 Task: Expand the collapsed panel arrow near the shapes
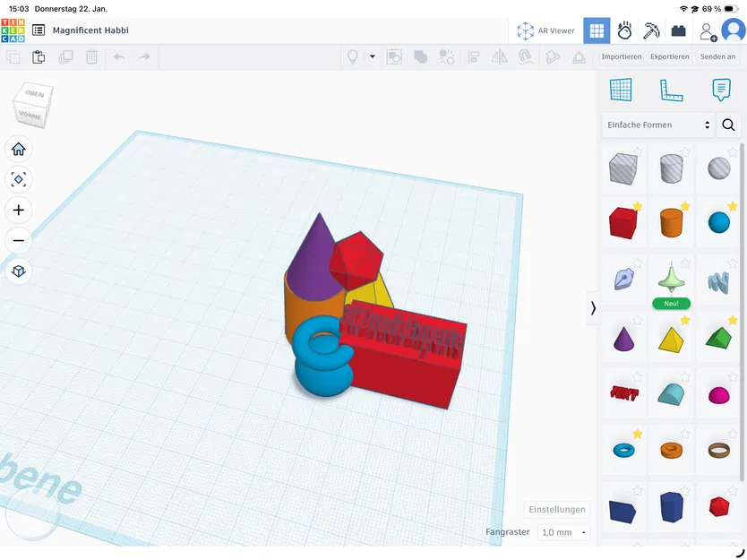tap(593, 307)
